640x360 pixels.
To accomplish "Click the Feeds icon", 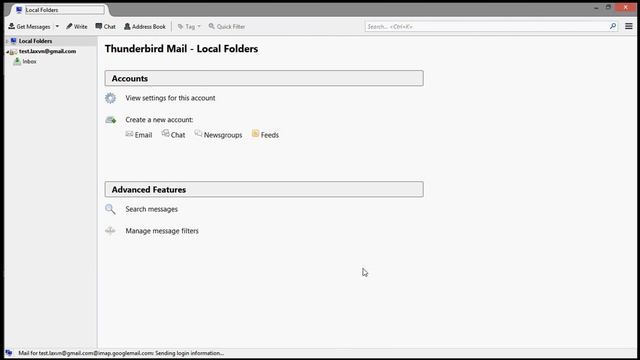I will click(x=256, y=133).
